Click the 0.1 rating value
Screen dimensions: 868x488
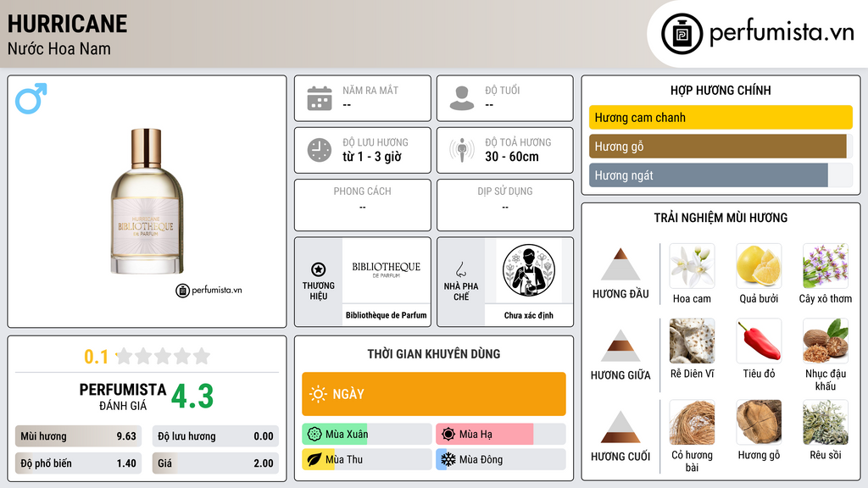pos(97,357)
